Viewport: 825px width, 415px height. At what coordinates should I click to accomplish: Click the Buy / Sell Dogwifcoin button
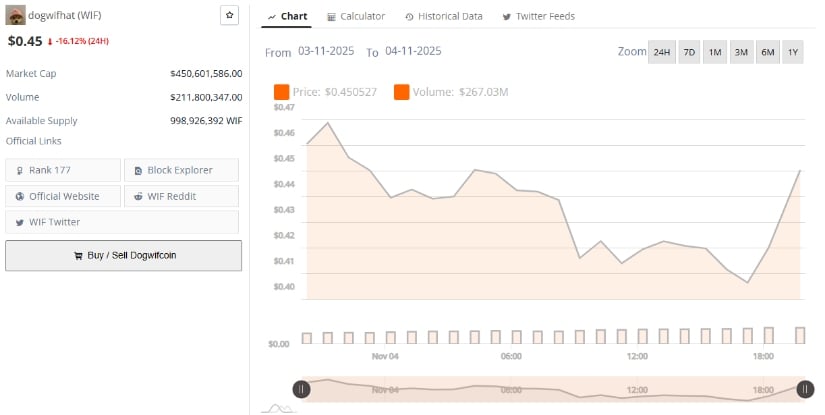click(123, 255)
